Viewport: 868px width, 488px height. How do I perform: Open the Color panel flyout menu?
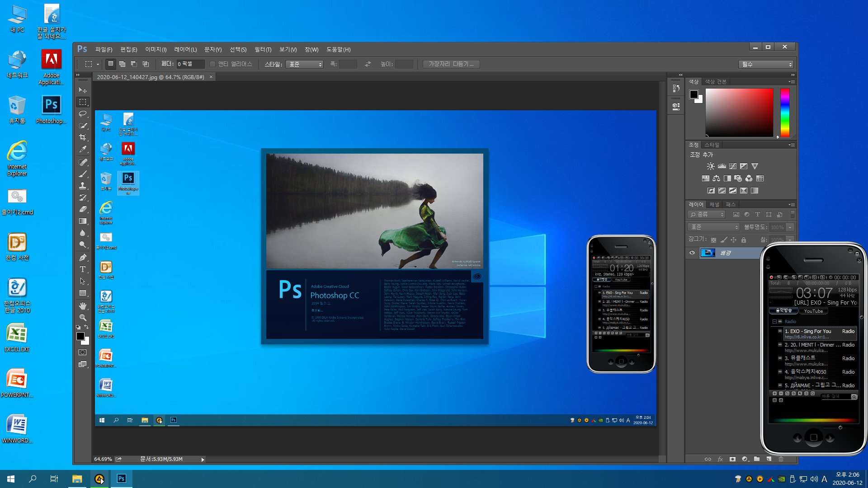pos(792,82)
